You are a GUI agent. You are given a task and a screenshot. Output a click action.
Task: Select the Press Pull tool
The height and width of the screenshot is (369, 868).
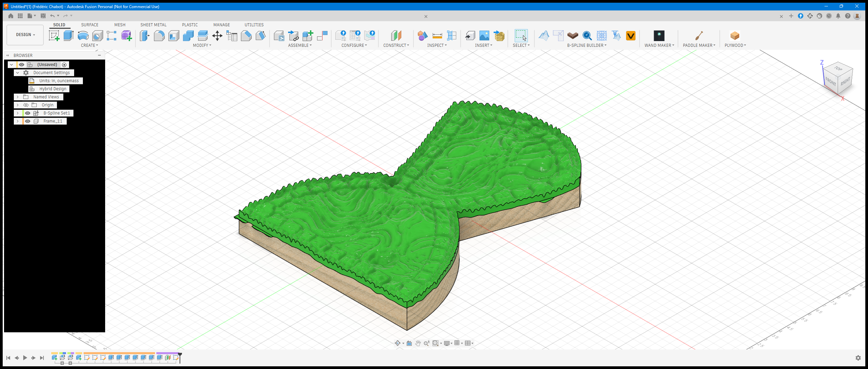(x=145, y=36)
